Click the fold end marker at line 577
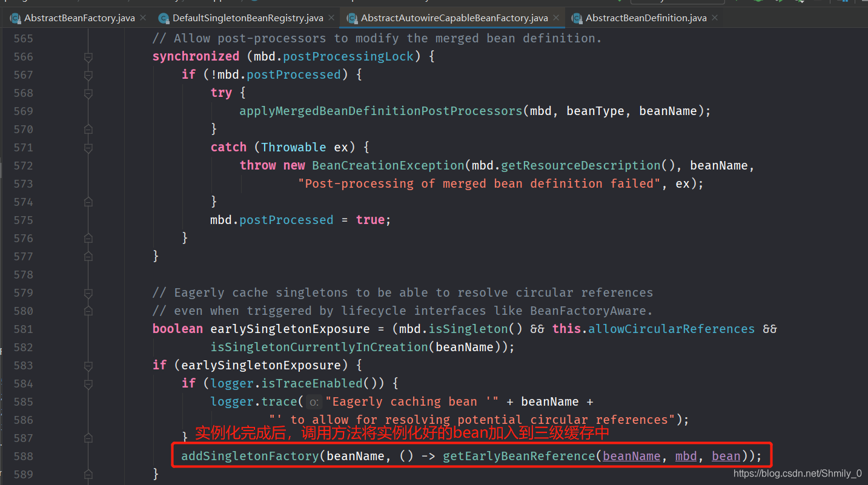This screenshot has width=868, height=485. 88,256
